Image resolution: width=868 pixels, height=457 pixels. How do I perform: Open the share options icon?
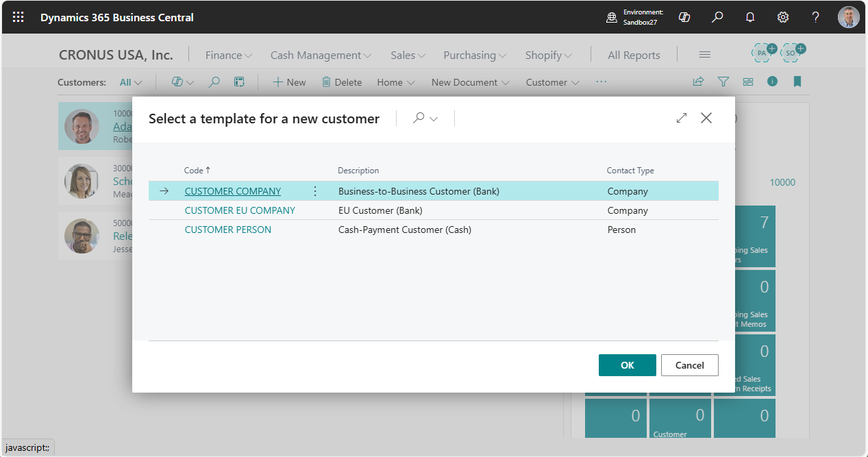(697, 82)
